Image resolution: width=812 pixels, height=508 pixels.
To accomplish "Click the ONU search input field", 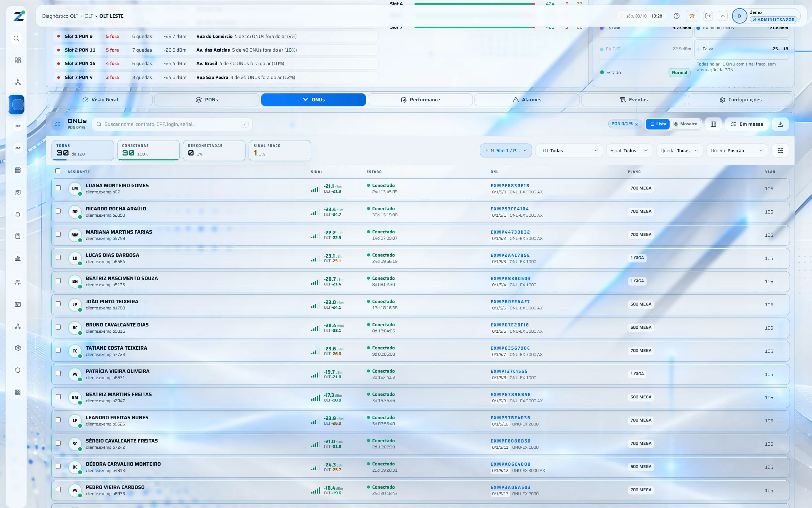I will click(172, 124).
